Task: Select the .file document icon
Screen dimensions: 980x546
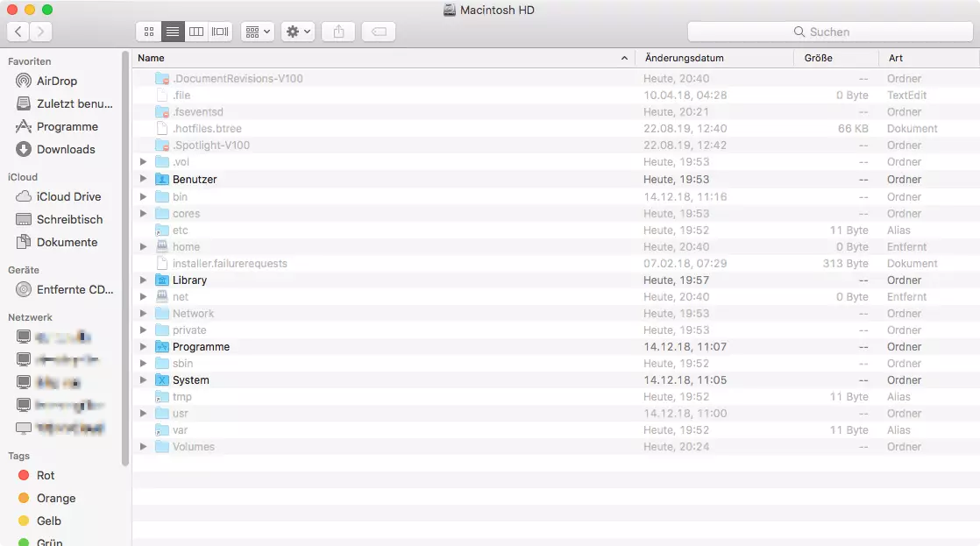Action: tap(162, 95)
